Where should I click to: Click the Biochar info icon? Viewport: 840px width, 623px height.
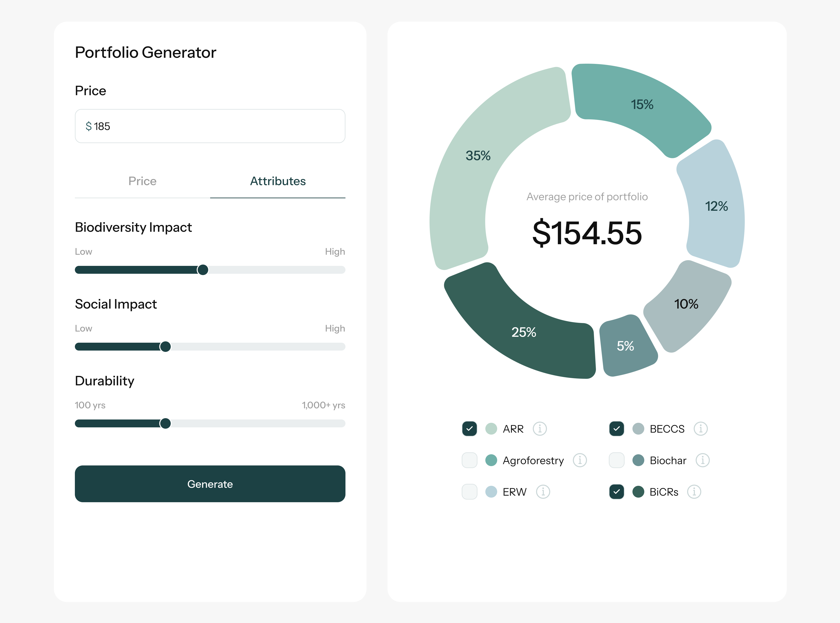click(x=702, y=460)
